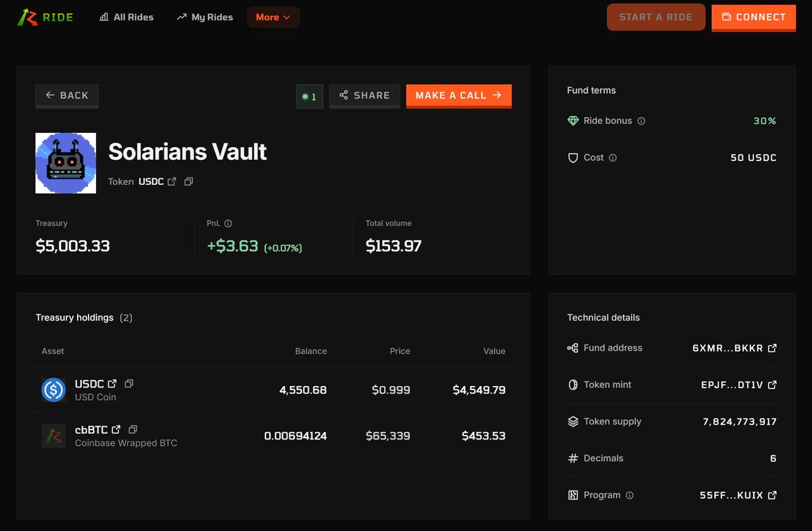Click USDC price $0.999

coord(391,389)
